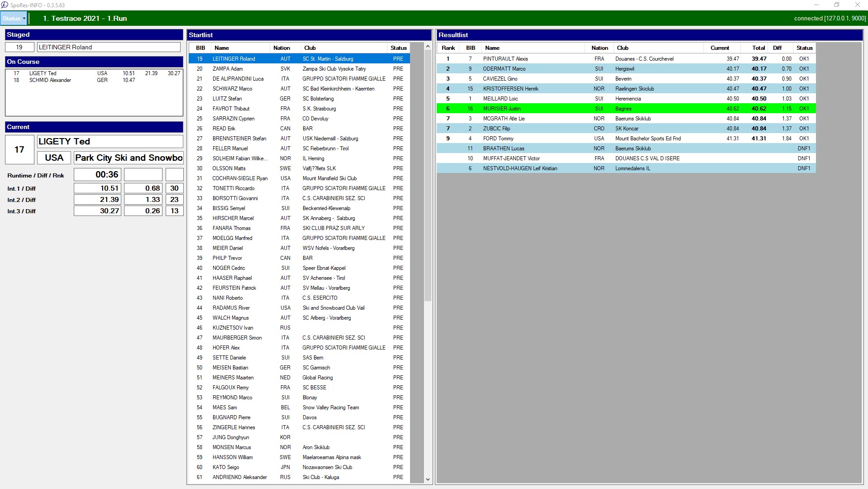Select startlist row SARRAZIN Cyprien
Screen dimensions: 868x489
pos(299,119)
